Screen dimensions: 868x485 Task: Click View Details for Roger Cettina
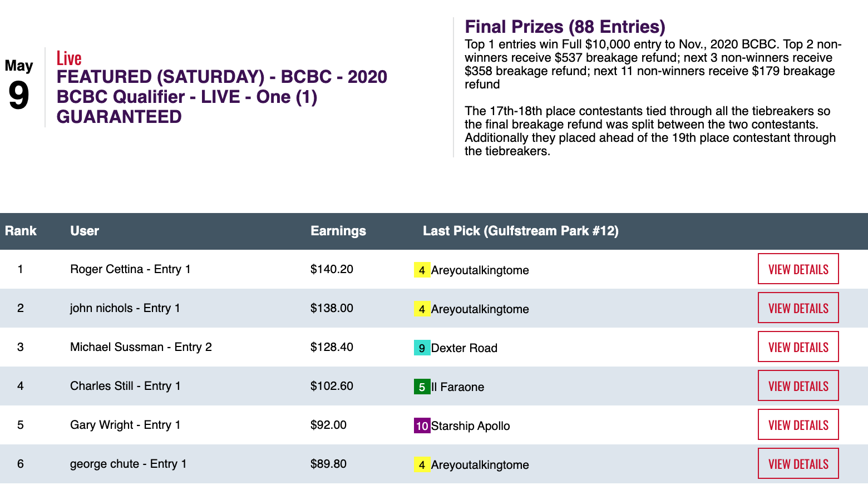[798, 269]
